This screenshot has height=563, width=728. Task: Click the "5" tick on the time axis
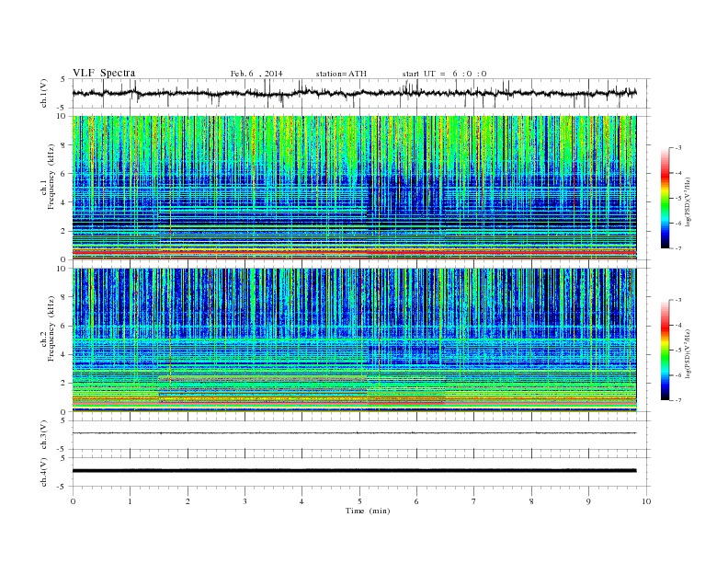(359, 501)
